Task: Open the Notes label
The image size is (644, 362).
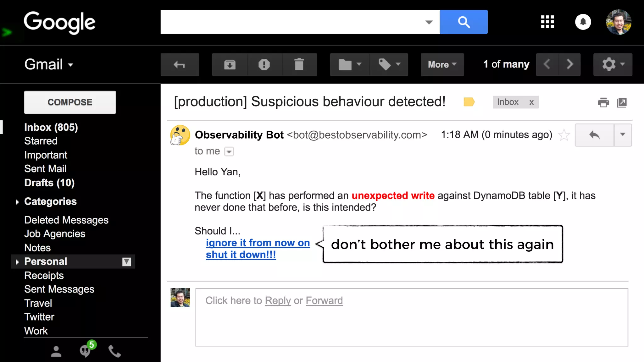Action: pyautogui.click(x=37, y=248)
